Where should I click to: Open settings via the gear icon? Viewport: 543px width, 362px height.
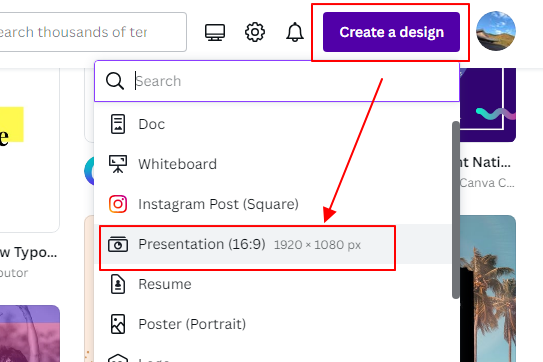click(x=255, y=32)
